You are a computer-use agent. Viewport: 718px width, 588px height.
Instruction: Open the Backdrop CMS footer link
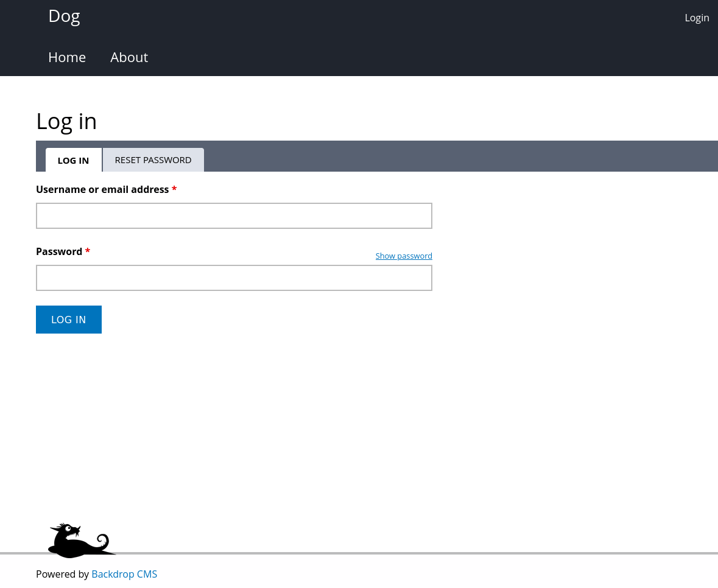click(124, 574)
